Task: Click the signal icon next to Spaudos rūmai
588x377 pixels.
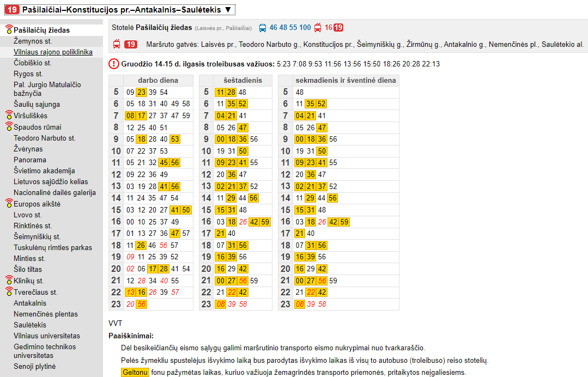Action: click(x=9, y=127)
